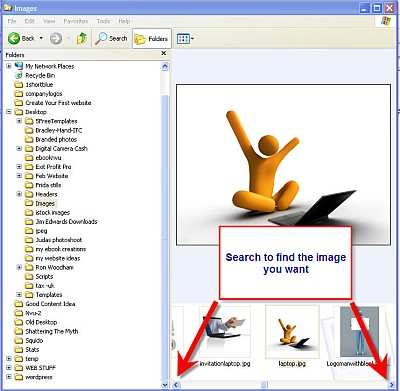Click the filmstrip scrollbar right arrow
This screenshot has height=391, width=400.
(x=392, y=385)
